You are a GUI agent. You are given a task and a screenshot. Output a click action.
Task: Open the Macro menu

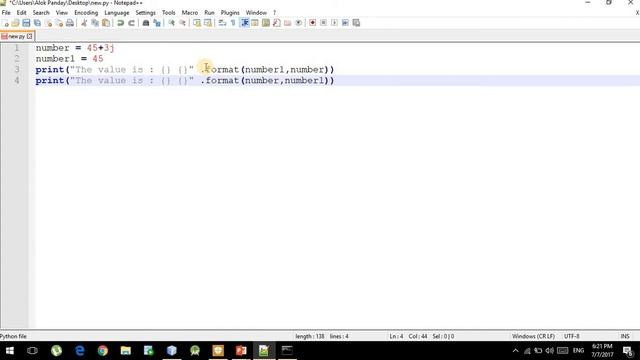coord(190,13)
